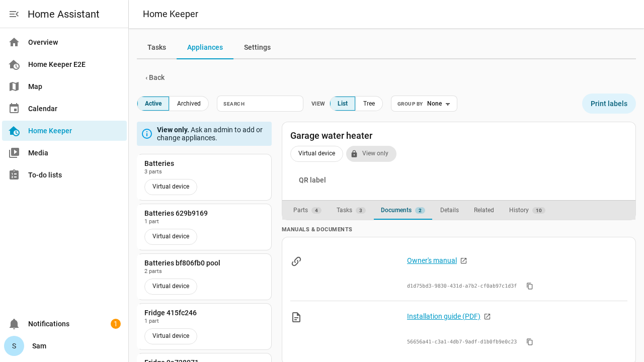Viewport: 644px width, 362px height.
Task: Click the link icon beside Owner's manual
Action: point(296,261)
